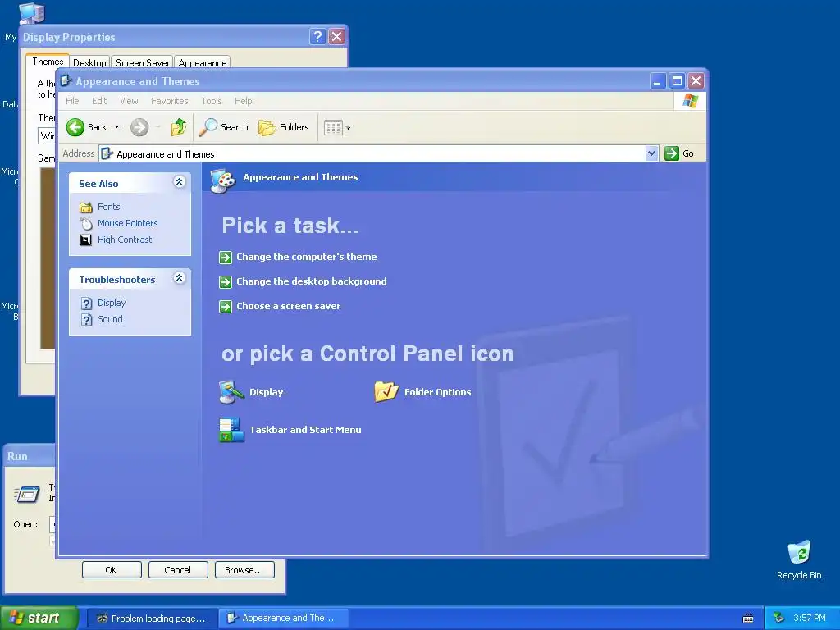Click the taskbar clock showing 3:57 PM
Viewport: 840px width, 630px height.
tap(809, 619)
